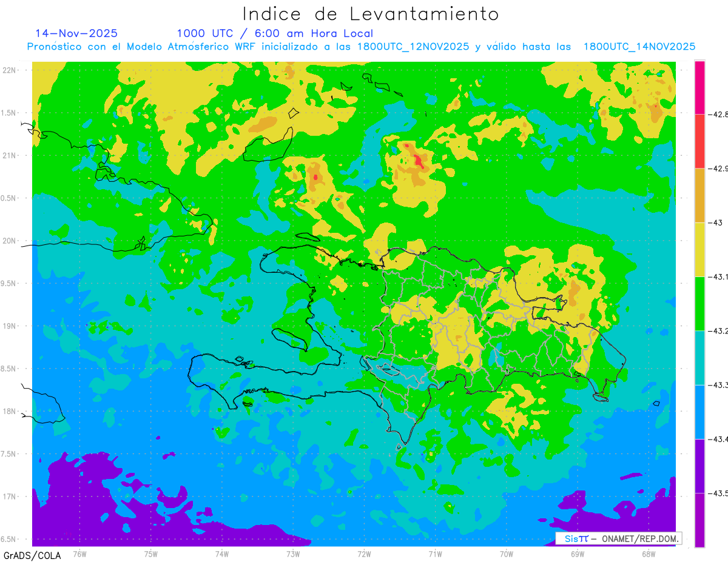This screenshot has width=728, height=562.
Task: Click the "76W" longitude label
Action: point(79,554)
